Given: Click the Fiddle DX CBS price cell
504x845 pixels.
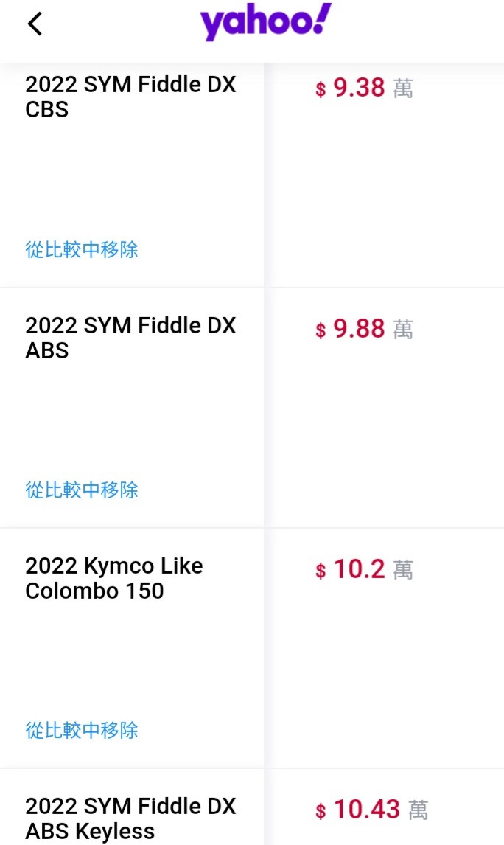Looking at the screenshot, I should tap(385, 175).
